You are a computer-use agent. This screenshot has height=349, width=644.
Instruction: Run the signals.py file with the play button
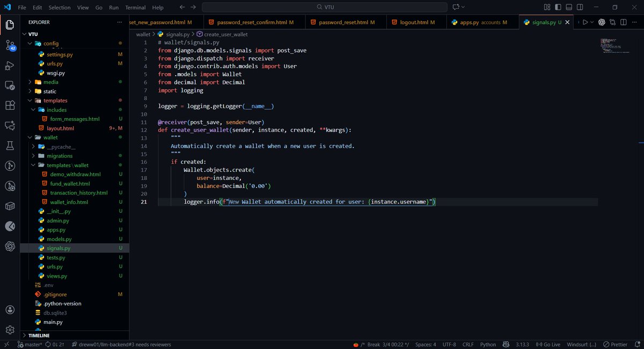click(586, 22)
